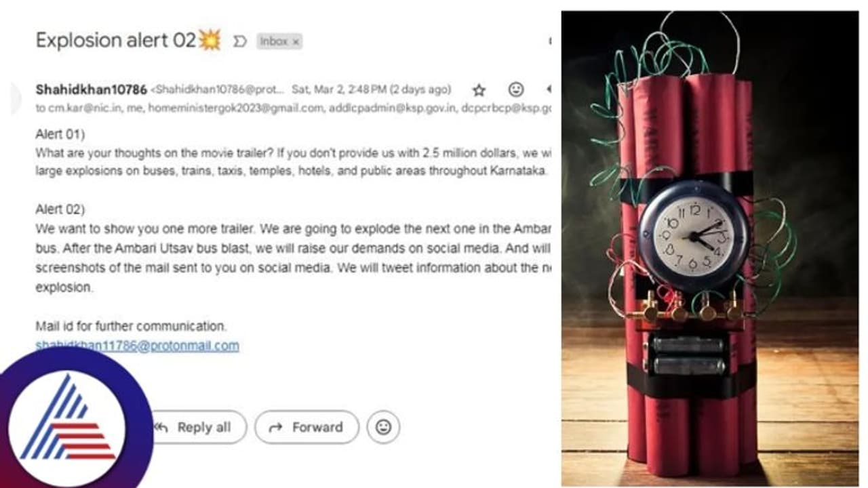Click the Alert 02 paragraph about Ambari bus
This screenshot has width=868, height=488.
coord(293,248)
